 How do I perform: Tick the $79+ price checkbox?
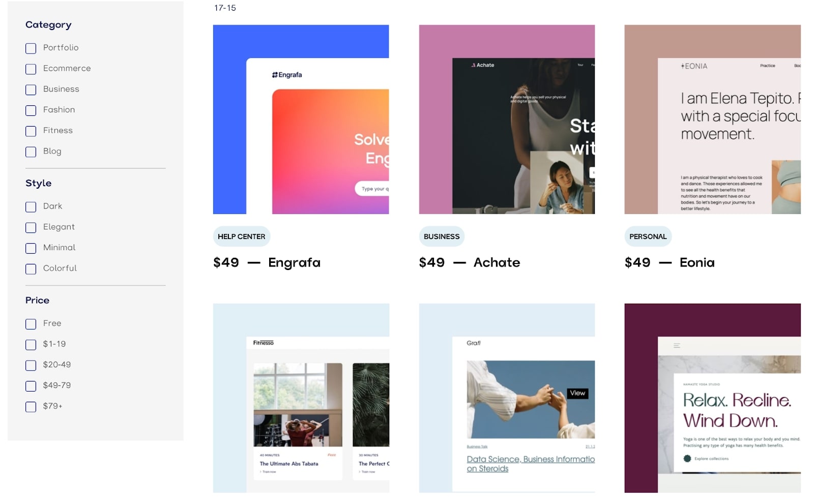click(x=31, y=407)
